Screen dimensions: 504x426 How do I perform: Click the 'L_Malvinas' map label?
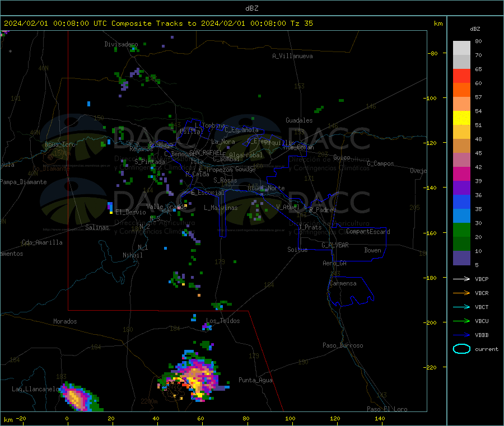221,208
